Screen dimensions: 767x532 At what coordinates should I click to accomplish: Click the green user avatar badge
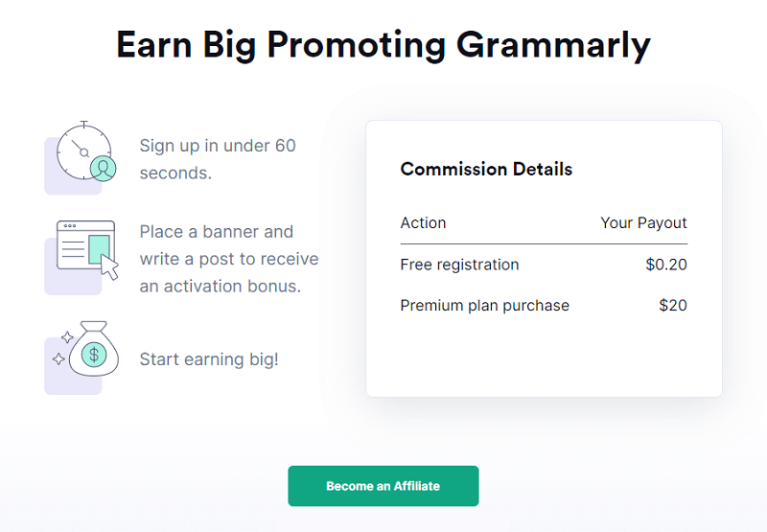[x=104, y=168]
